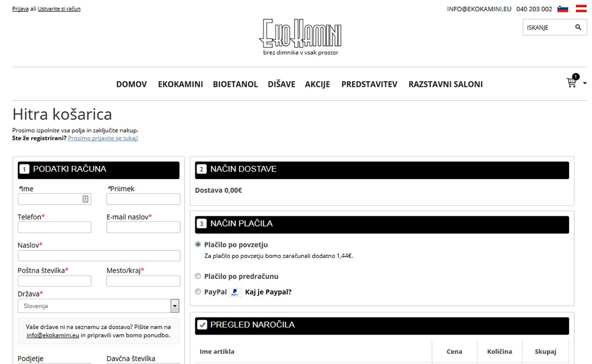Click Ustvarite si račun link

point(59,9)
